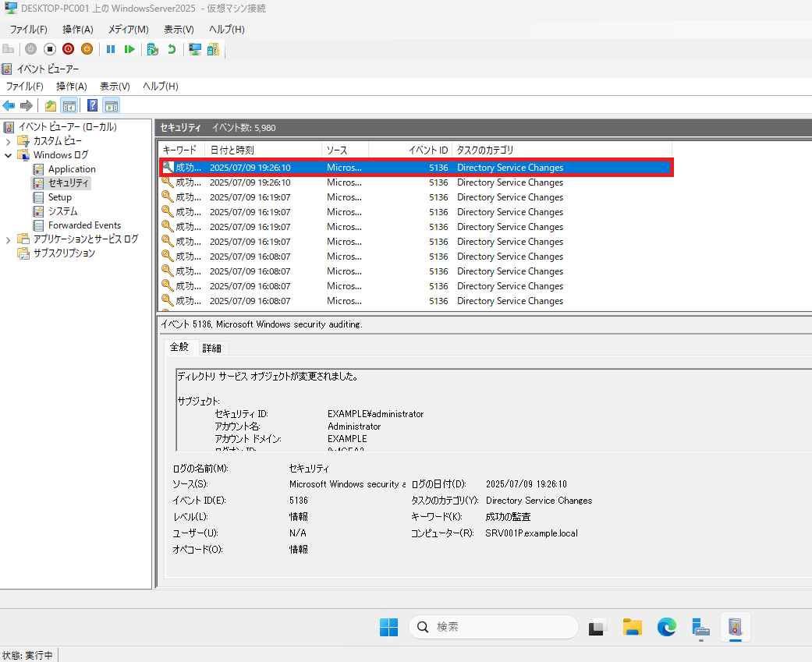Send Ctrl+Alt+Del using the Hyper-V toolbar icon

[9, 49]
